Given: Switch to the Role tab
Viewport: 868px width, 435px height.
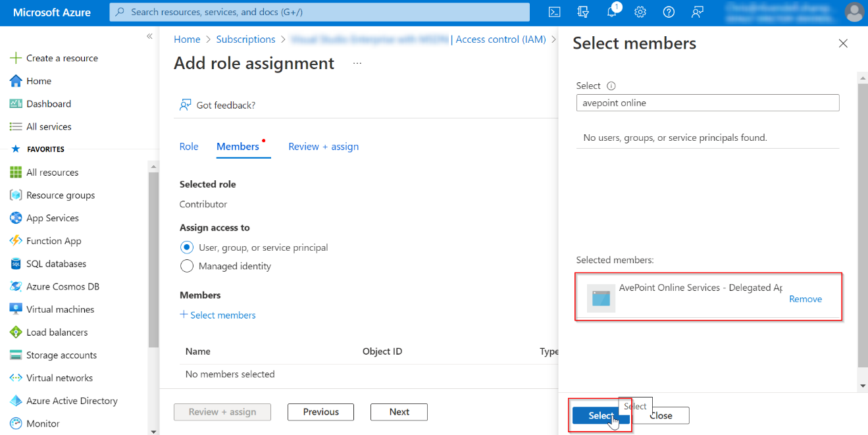Looking at the screenshot, I should pyautogui.click(x=189, y=147).
